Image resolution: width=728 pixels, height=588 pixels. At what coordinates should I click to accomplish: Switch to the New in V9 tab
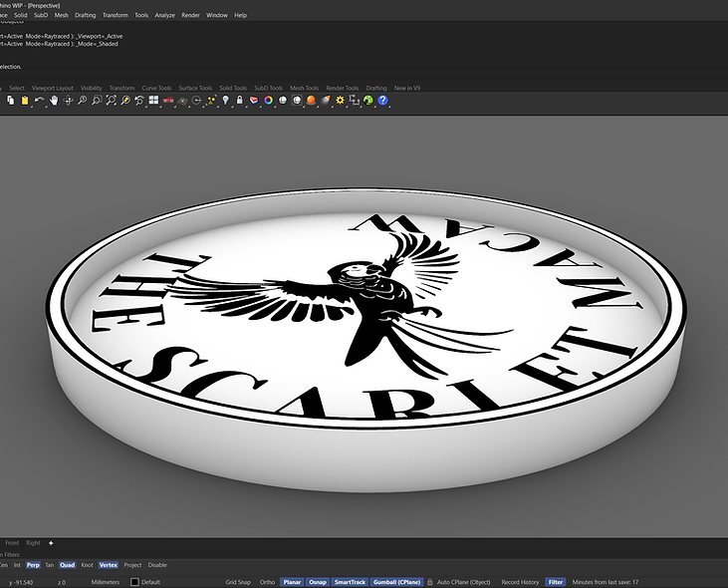pyautogui.click(x=407, y=89)
